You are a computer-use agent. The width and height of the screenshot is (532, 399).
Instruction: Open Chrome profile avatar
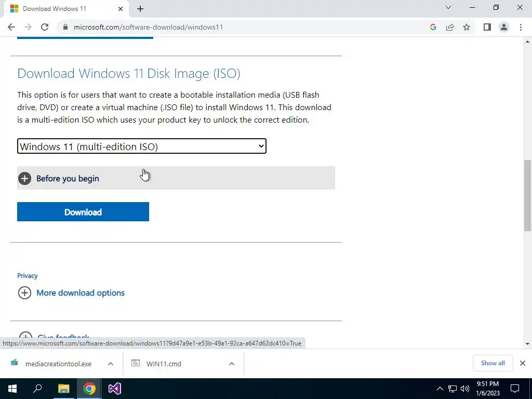tap(504, 27)
